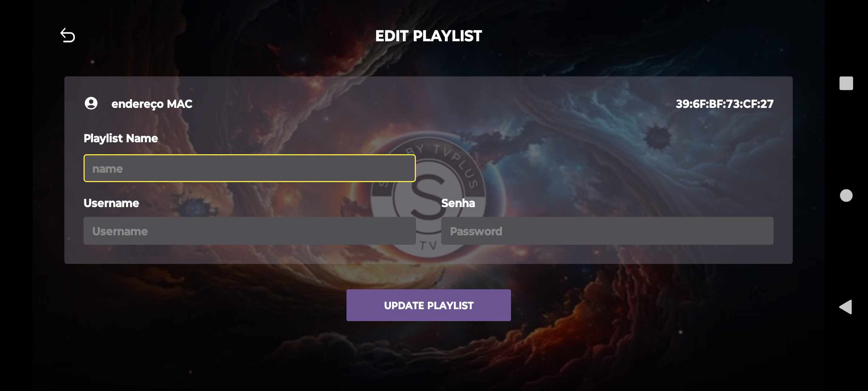
Task: Click the name placeholder text
Action: pyautogui.click(x=107, y=169)
